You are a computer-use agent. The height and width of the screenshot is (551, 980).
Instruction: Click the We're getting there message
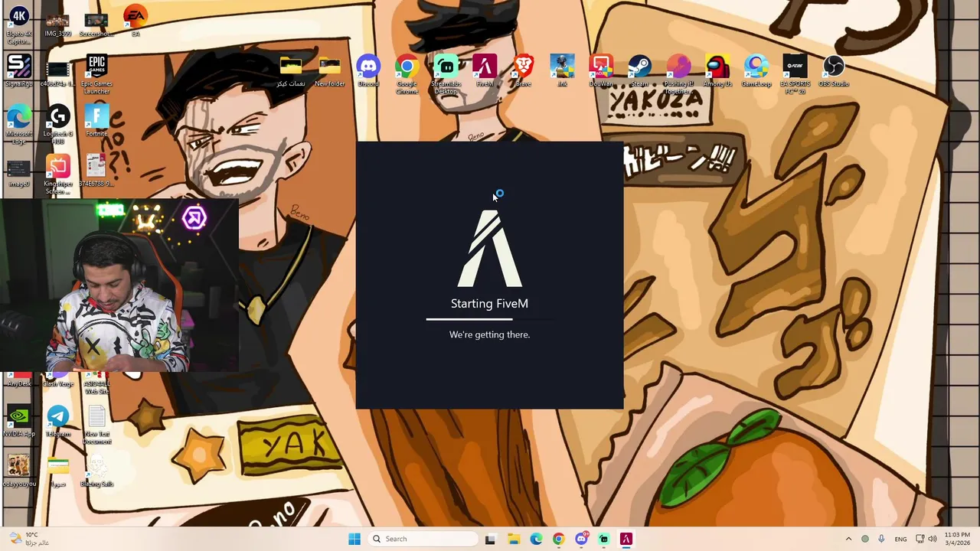click(x=489, y=334)
